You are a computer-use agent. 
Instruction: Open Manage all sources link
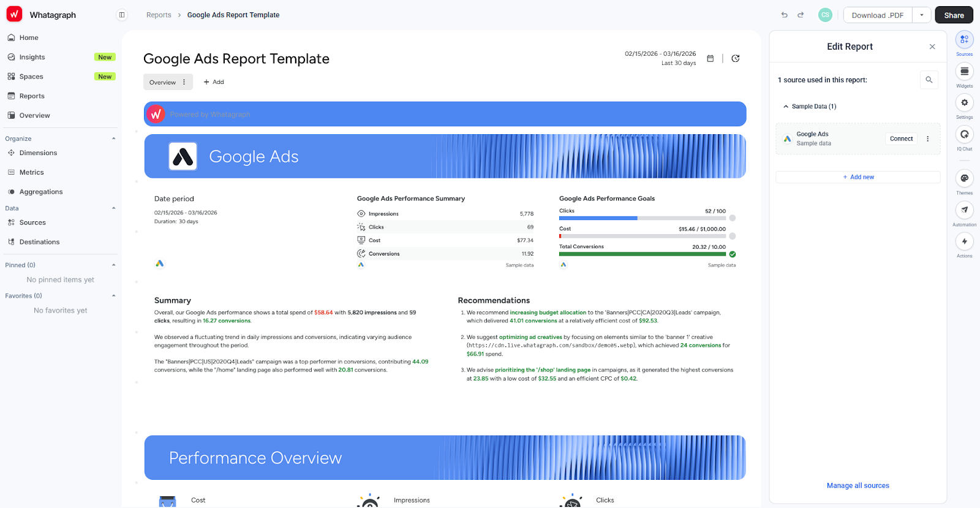point(858,485)
